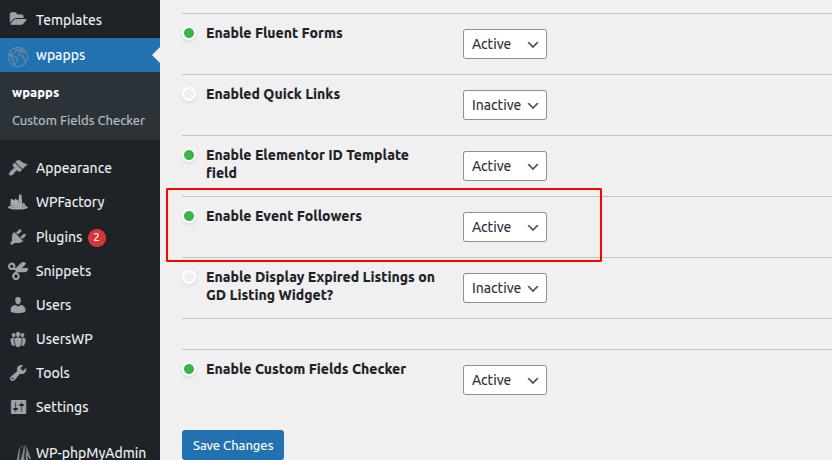Open the Enable Custom Fields Checker dropdown
The height and width of the screenshot is (460, 832).
(x=505, y=380)
